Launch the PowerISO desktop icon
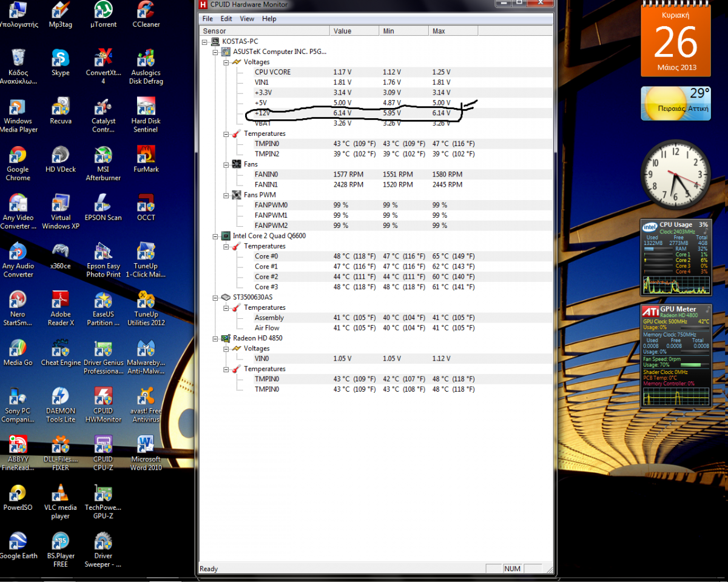The width and height of the screenshot is (728, 582). (18, 497)
